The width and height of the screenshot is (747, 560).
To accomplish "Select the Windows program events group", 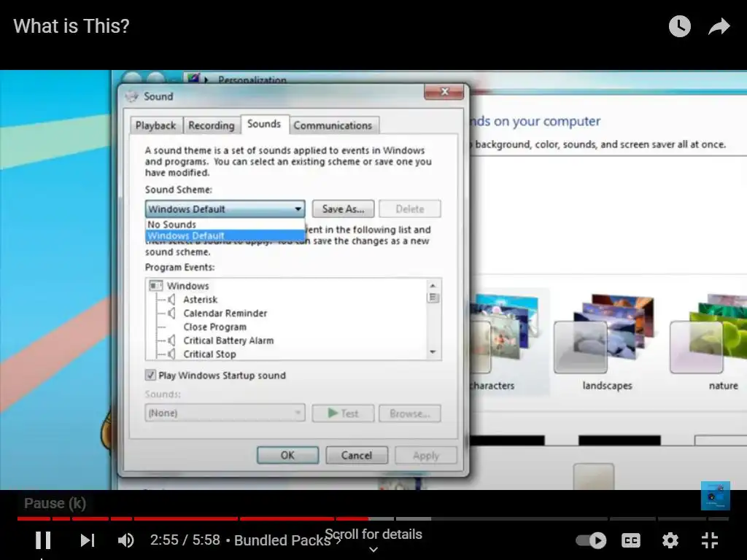I will 187,286.
